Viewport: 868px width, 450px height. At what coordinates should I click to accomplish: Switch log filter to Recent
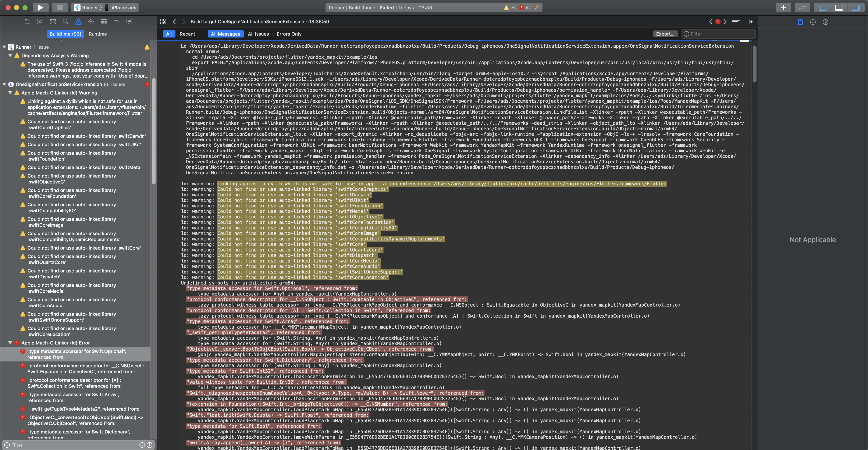[x=187, y=34]
